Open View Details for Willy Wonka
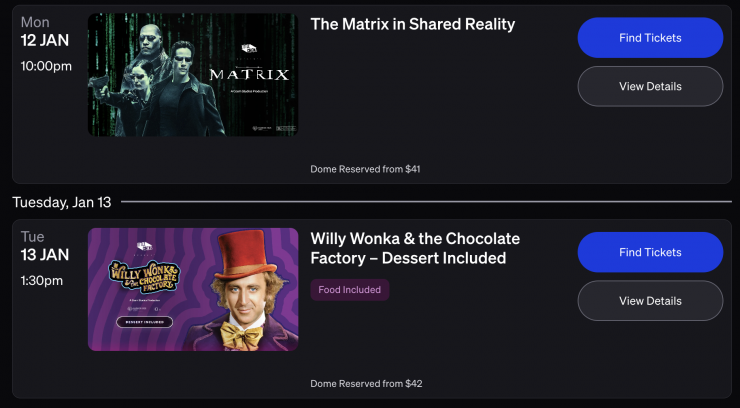This screenshot has height=408, width=740. point(650,301)
